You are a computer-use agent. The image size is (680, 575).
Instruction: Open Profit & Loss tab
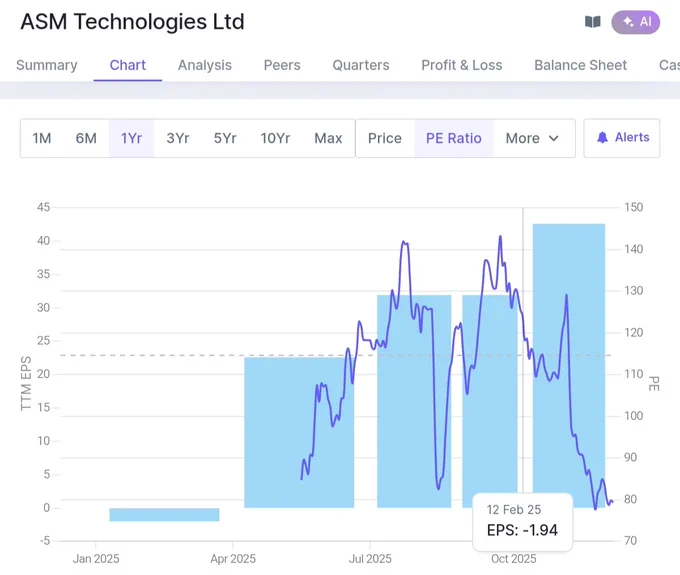(x=462, y=65)
